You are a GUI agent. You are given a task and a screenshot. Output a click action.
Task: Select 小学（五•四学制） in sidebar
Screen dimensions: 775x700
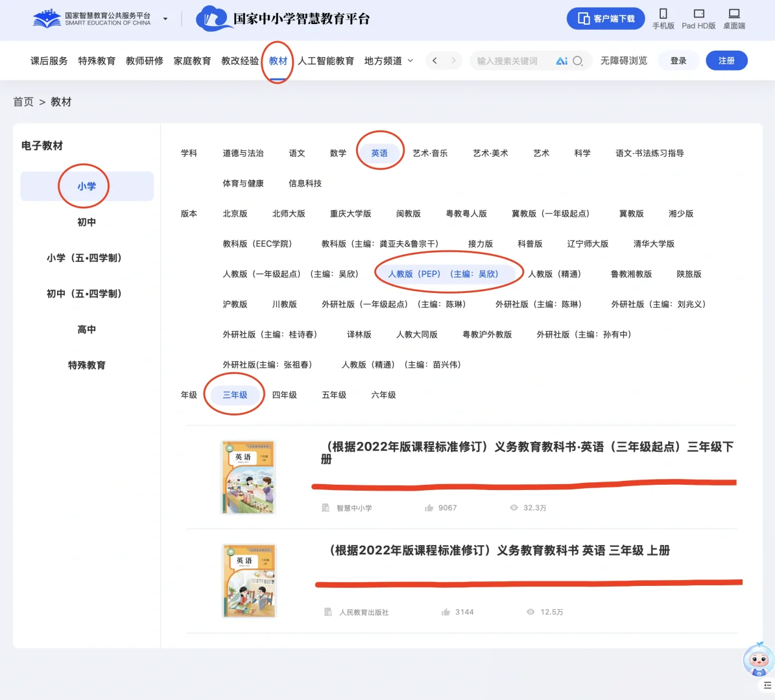tap(84, 258)
